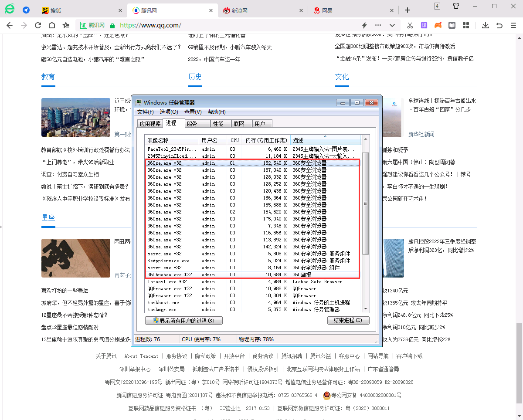Select taskhost.exe process row
523x420 pixels.
253,302
